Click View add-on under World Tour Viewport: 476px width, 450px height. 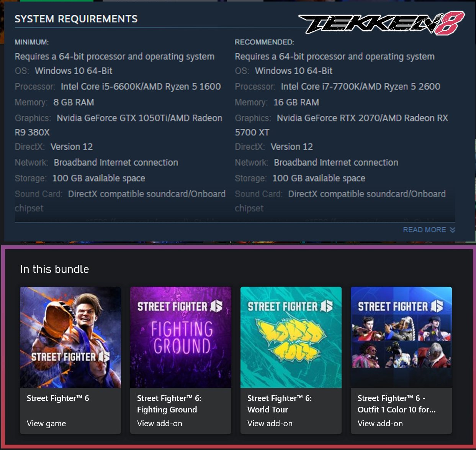point(270,424)
